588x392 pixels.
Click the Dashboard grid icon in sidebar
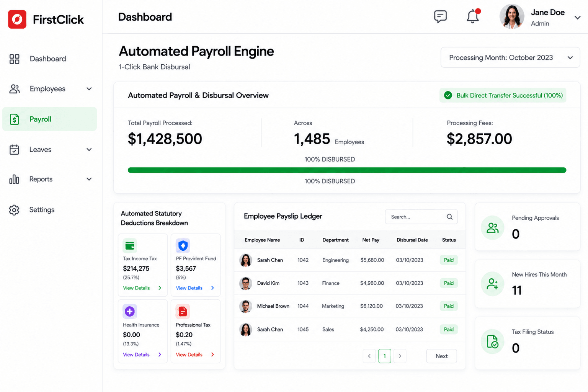tap(15, 59)
